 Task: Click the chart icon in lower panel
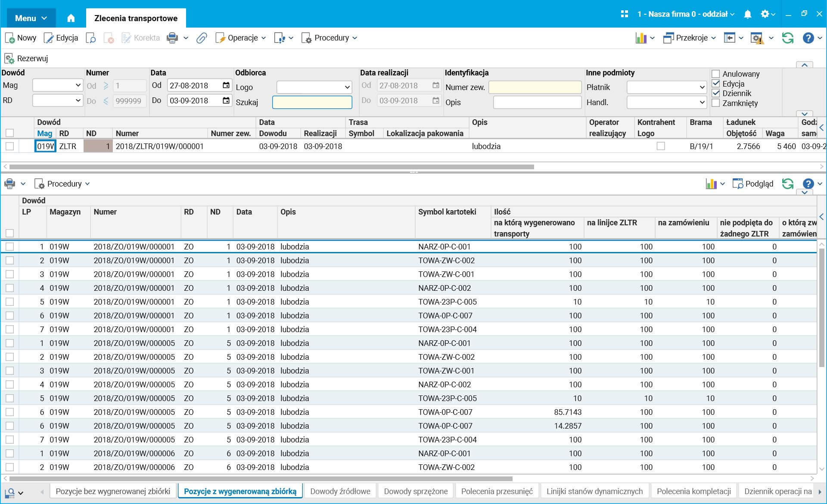[x=711, y=184]
